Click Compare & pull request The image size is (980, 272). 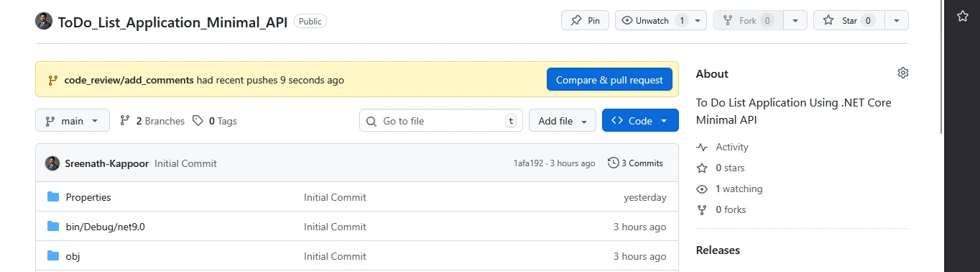coord(609,80)
